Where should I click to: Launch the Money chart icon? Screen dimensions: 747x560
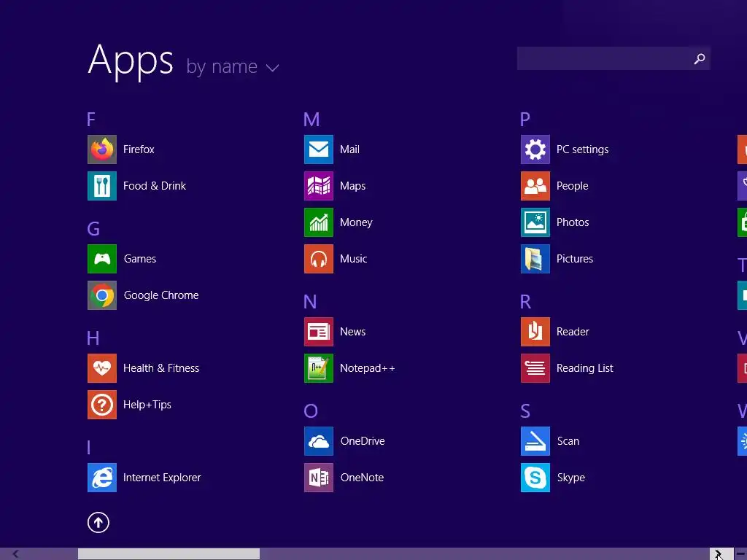click(x=319, y=222)
